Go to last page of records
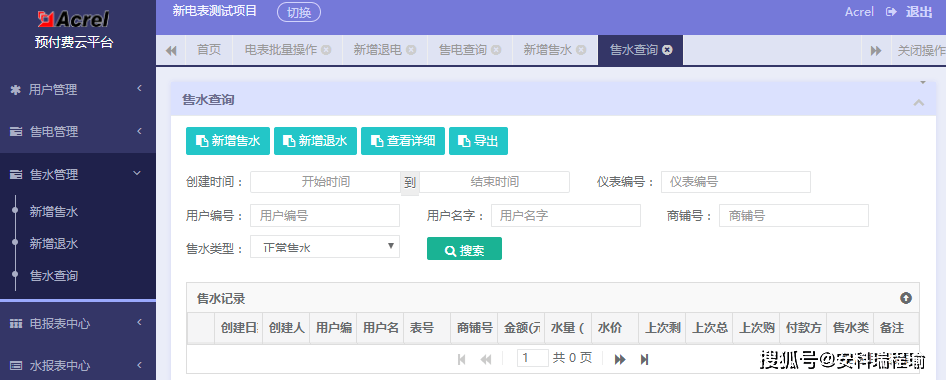 pos(644,359)
